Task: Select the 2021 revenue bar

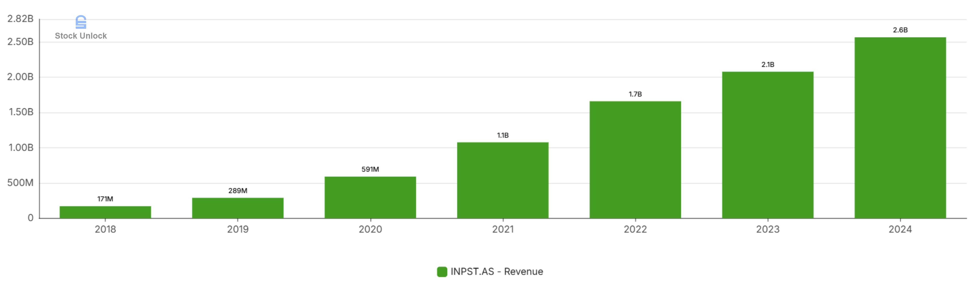Action: [503, 180]
